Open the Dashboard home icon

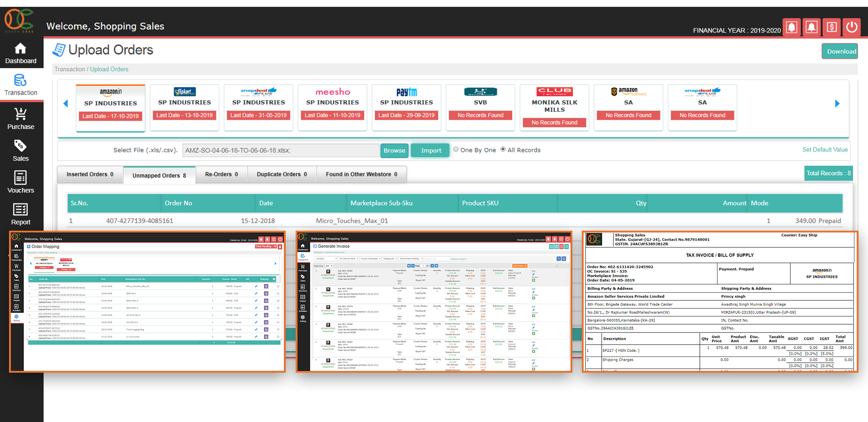point(21,49)
